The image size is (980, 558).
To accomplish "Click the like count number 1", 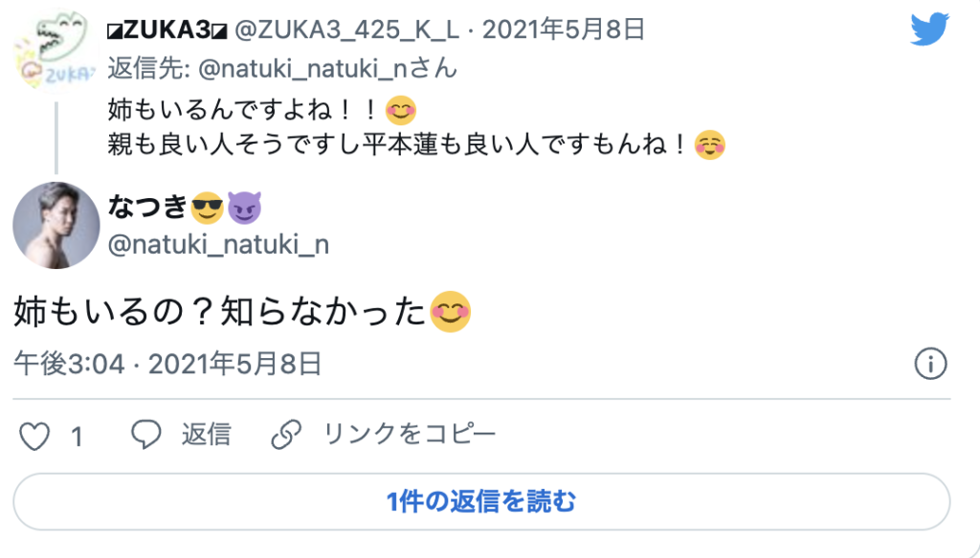I will pos(77,436).
